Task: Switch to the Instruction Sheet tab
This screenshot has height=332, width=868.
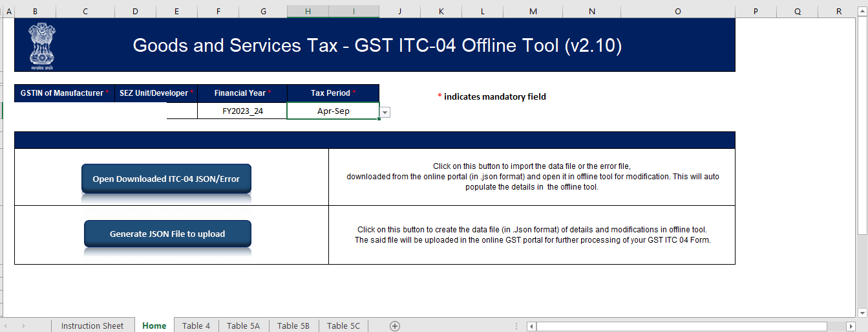Action: point(92,326)
